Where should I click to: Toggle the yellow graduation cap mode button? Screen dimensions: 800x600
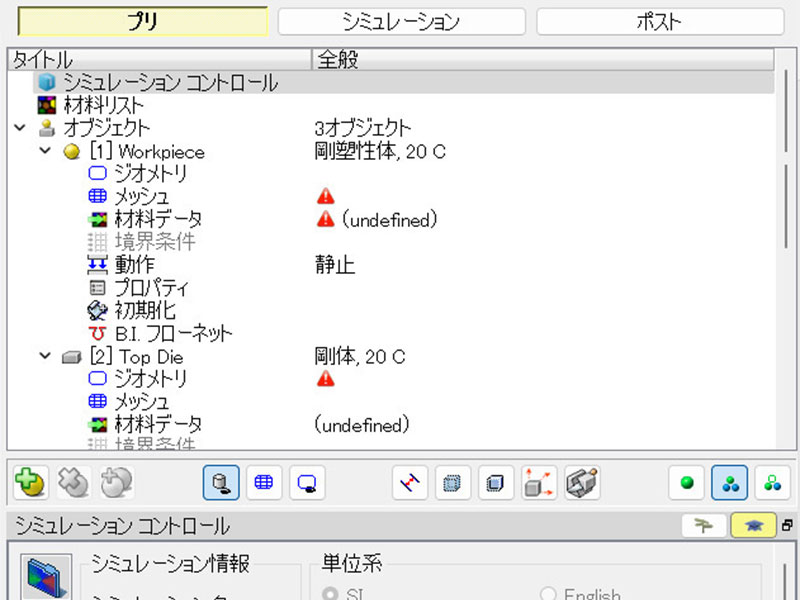click(x=752, y=526)
